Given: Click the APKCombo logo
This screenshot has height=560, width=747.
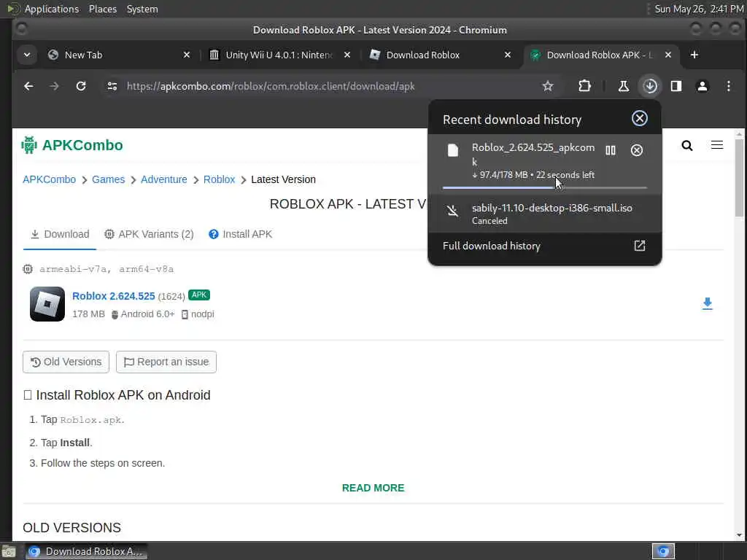Looking at the screenshot, I should coord(72,145).
